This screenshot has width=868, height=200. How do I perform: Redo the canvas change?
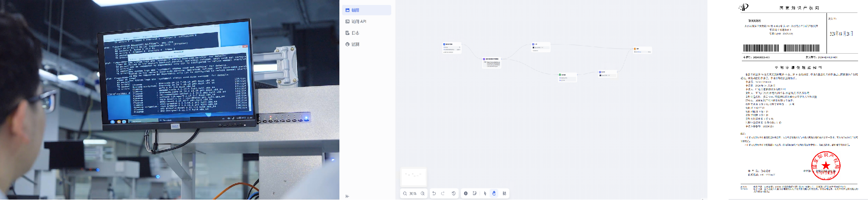click(x=443, y=193)
